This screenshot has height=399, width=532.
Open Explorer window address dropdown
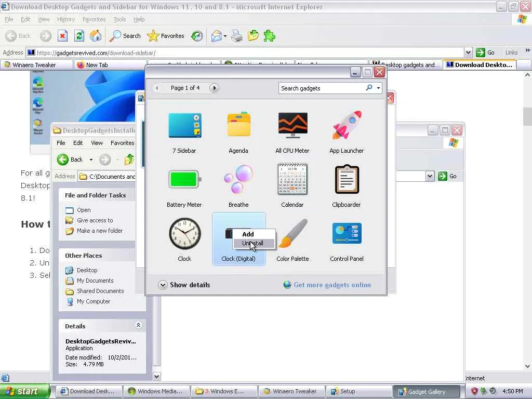[430, 176]
